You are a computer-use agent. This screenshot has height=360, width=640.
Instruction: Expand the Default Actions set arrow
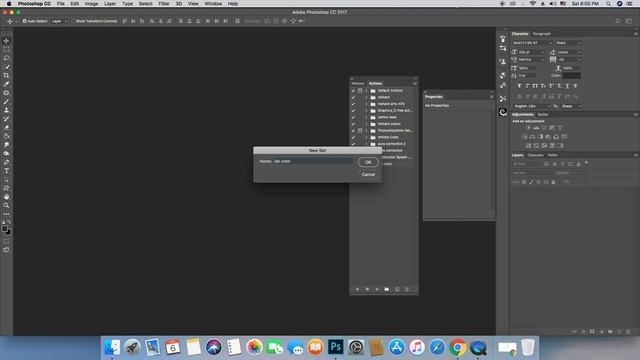(x=367, y=91)
